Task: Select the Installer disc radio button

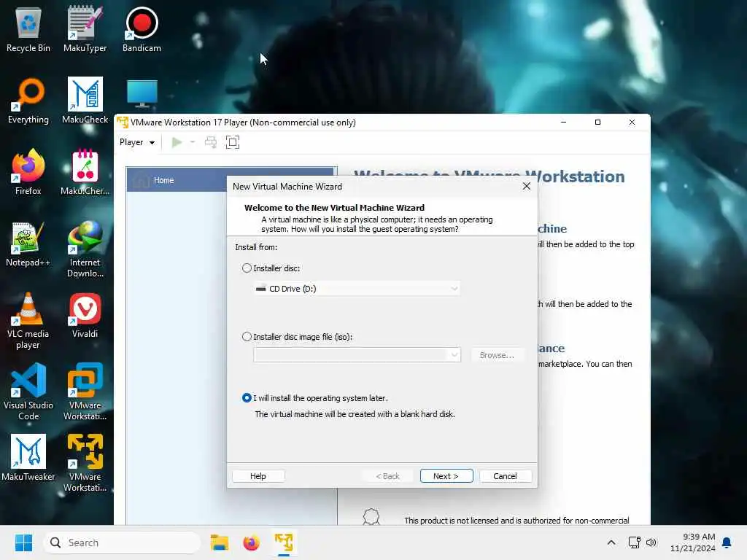Action: 247,268
